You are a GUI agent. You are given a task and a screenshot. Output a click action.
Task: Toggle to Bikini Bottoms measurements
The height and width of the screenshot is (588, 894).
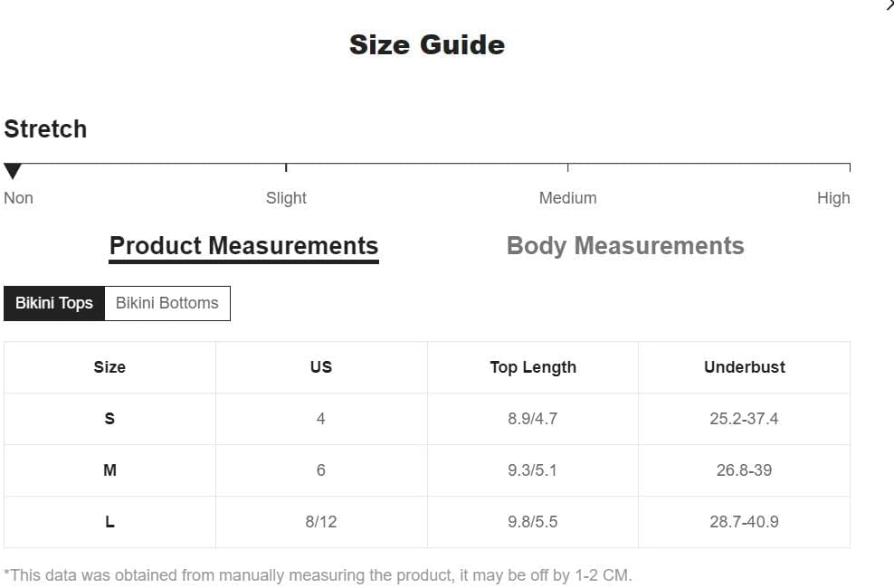coord(167,303)
